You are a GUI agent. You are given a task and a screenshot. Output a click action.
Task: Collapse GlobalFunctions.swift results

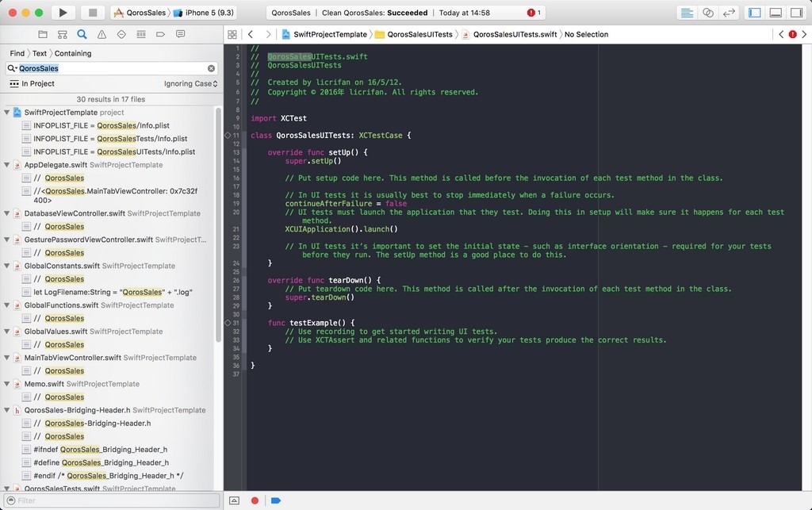(6, 305)
